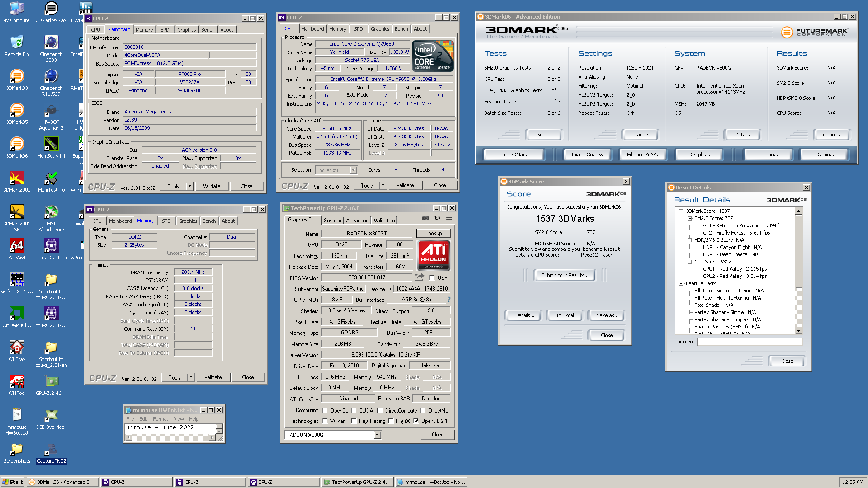The height and width of the screenshot is (488, 868).
Task: Switch to Sensors tab in GPU-Z
Action: [x=332, y=221]
